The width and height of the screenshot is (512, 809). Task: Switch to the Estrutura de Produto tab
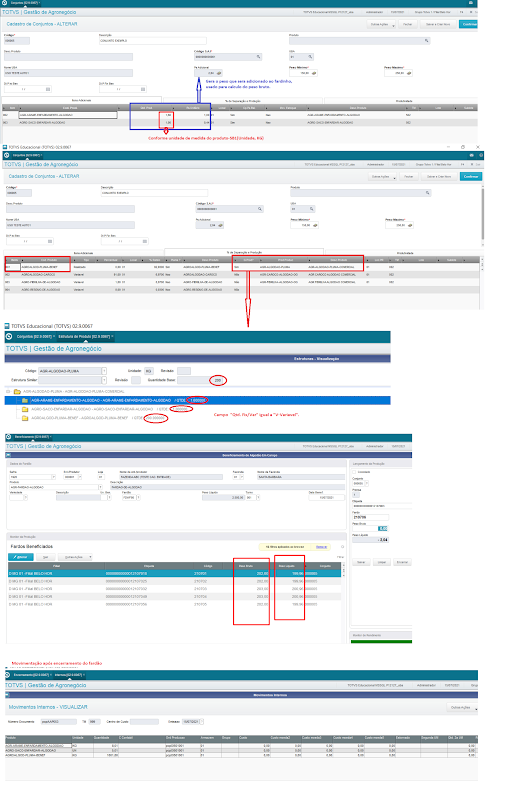[x=85, y=336]
